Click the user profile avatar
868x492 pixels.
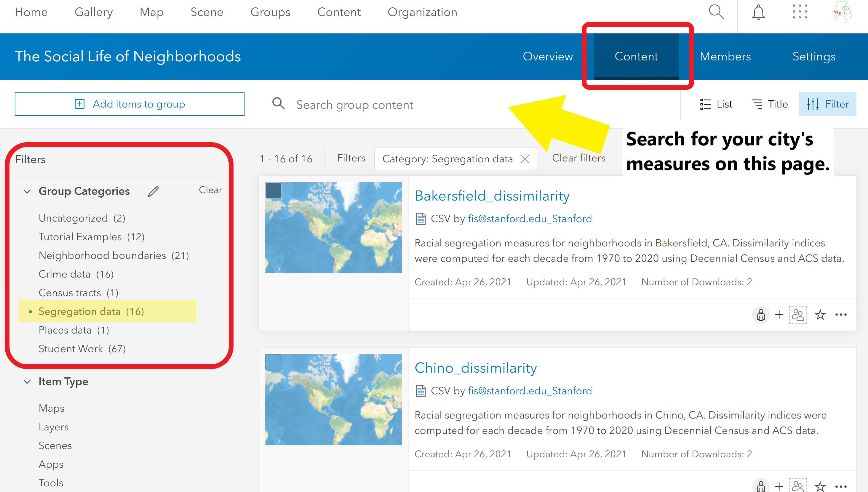pos(842,12)
